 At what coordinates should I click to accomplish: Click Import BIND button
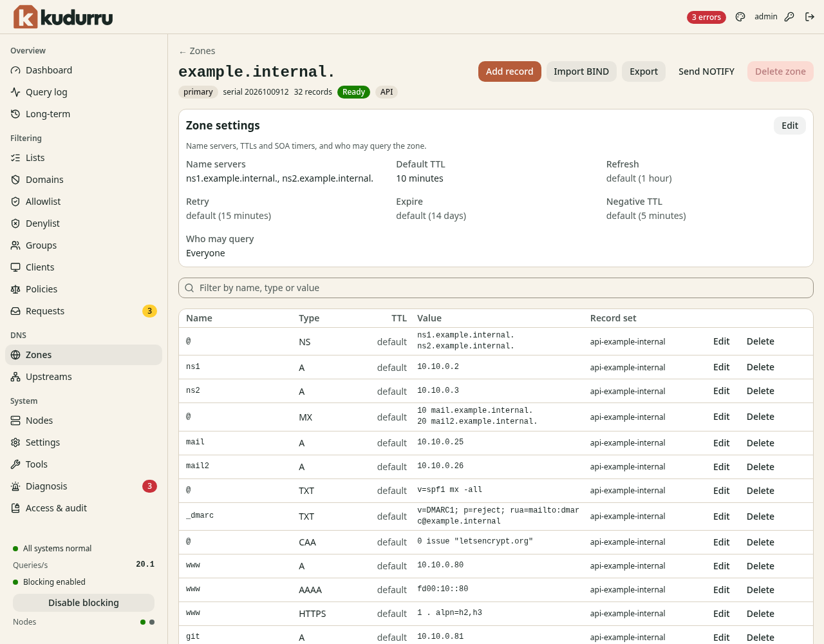tap(581, 71)
